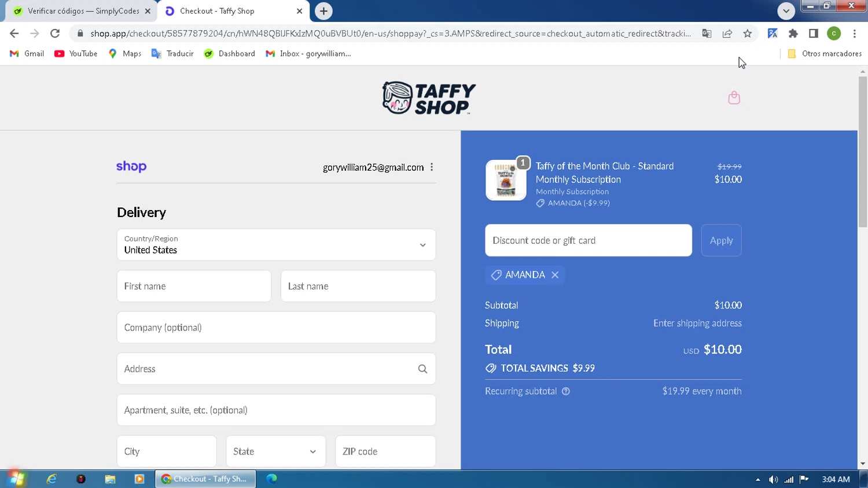Screen dimensions: 868x488
Task: Close the Verificar códigos SimplyCodes tab
Action: point(148,11)
